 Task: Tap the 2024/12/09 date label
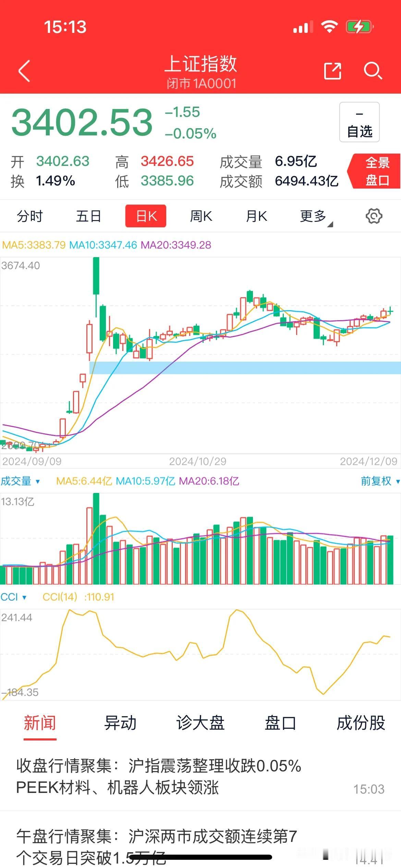[x=368, y=461]
